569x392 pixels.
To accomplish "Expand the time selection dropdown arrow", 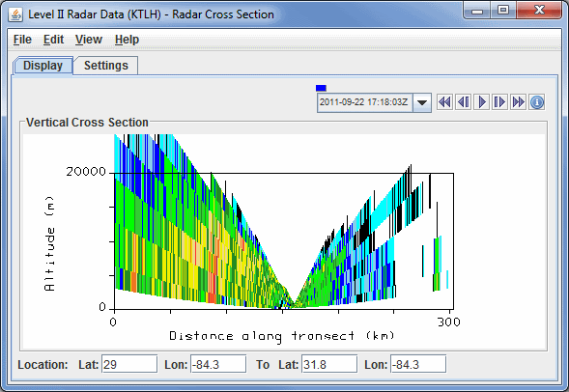I will [421, 102].
